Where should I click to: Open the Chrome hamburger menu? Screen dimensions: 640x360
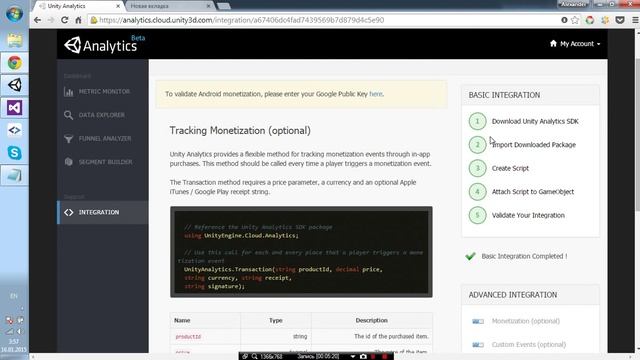[x=635, y=20]
